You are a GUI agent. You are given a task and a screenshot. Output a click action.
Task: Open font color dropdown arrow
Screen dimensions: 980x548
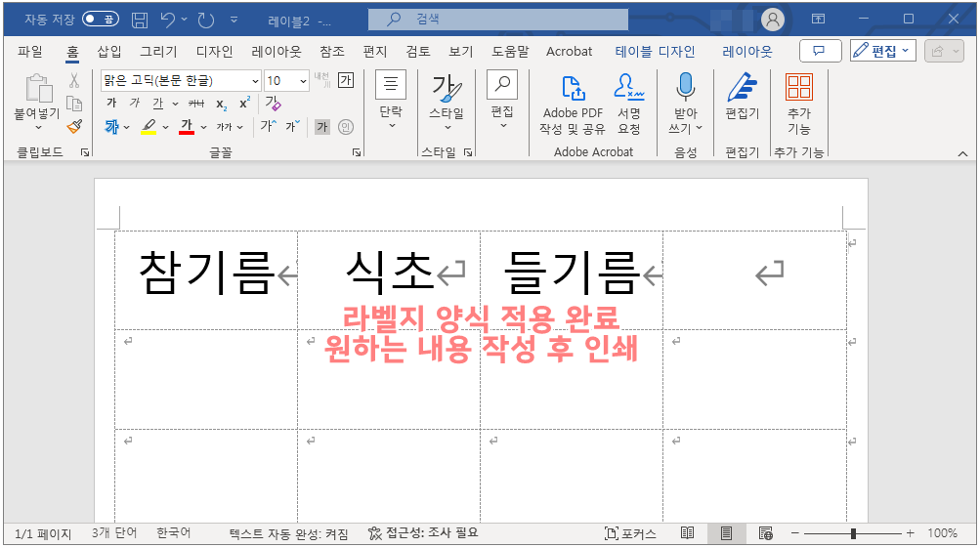[x=204, y=127]
